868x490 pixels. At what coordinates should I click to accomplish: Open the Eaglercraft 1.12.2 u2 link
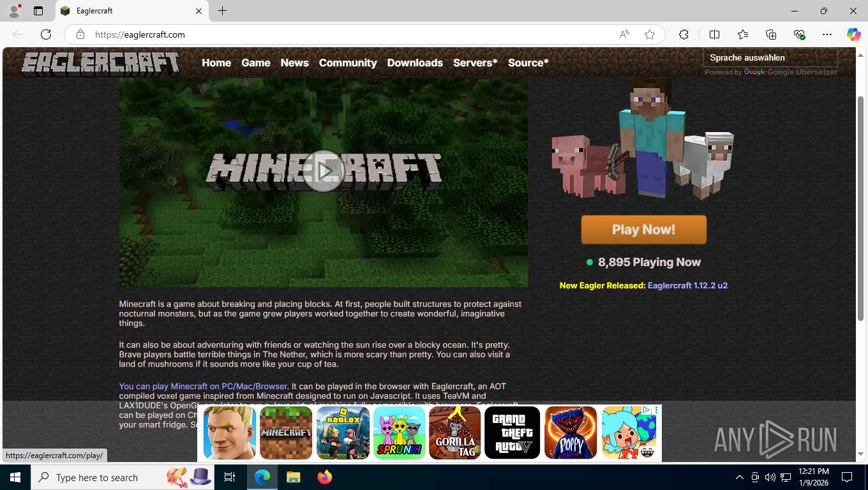click(687, 285)
